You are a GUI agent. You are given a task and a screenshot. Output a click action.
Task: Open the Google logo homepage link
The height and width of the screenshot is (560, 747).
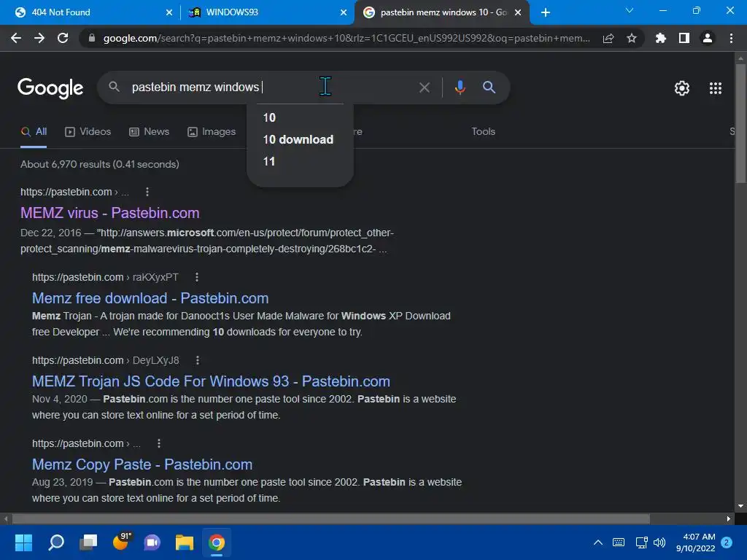click(x=50, y=88)
